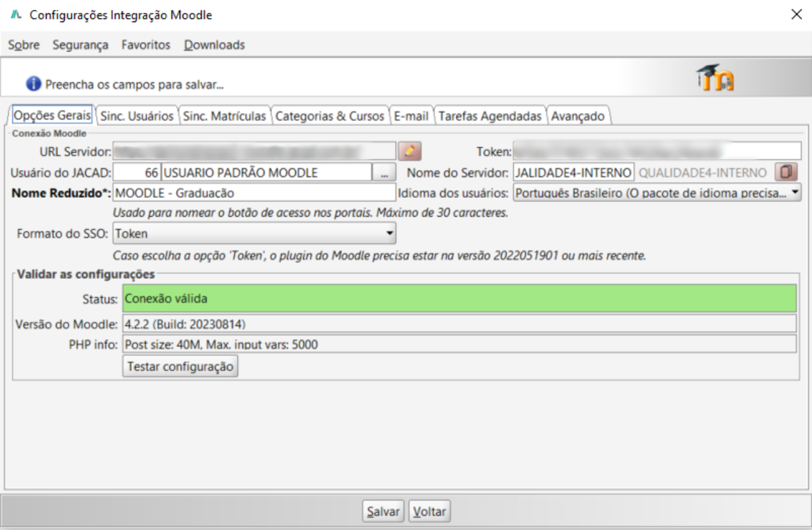Click the USUARIO PADRÃO MOODLE name field
Image resolution: width=812 pixels, height=530 pixels.
point(266,172)
